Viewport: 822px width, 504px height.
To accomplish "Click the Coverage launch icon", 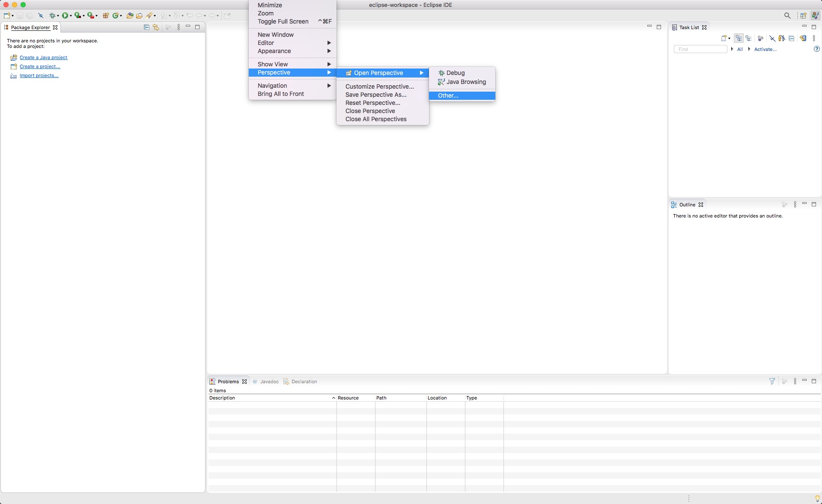I will click(x=77, y=15).
